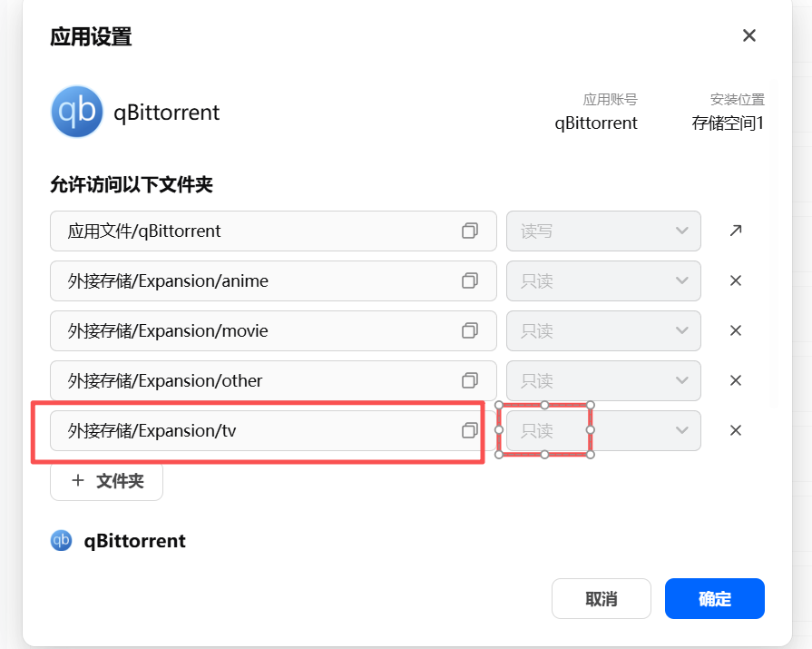The image size is (812, 649).
Task: Click the copy icon for Expansion/tv path
Action: tap(469, 430)
